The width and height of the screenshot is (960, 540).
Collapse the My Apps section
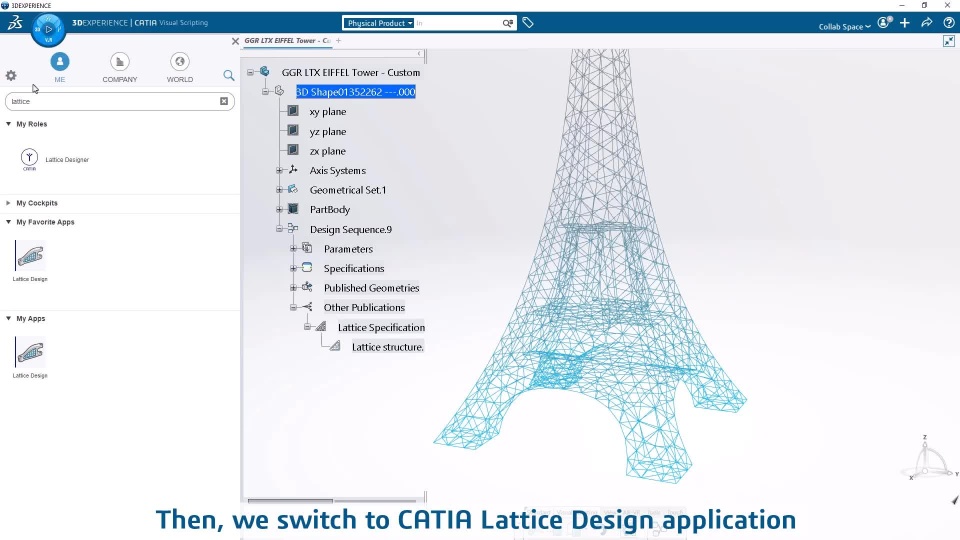point(9,318)
